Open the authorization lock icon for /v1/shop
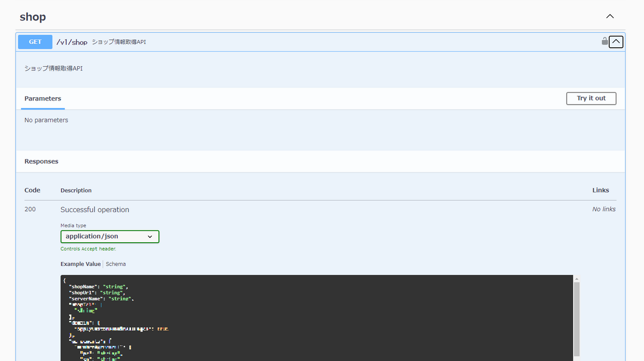Viewport: 644px width, 361px height. pyautogui.click(x=604, y=41)
